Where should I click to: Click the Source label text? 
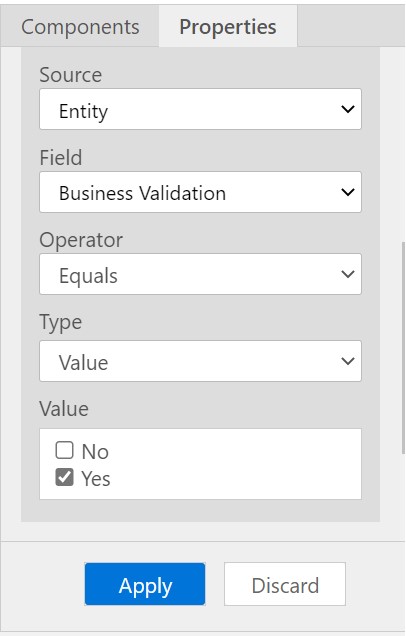point(71,75)
